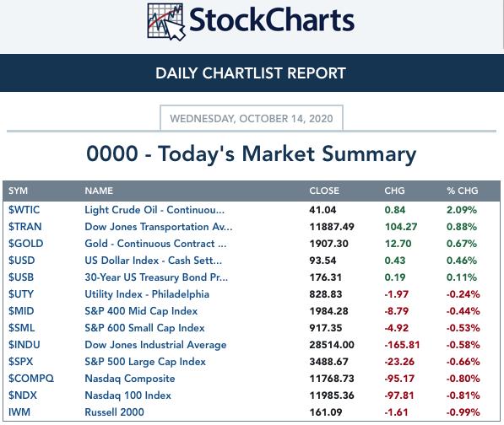Click the $GOLD symbol
The height and width of the screenshot is (425, 504).
point(25,244)
